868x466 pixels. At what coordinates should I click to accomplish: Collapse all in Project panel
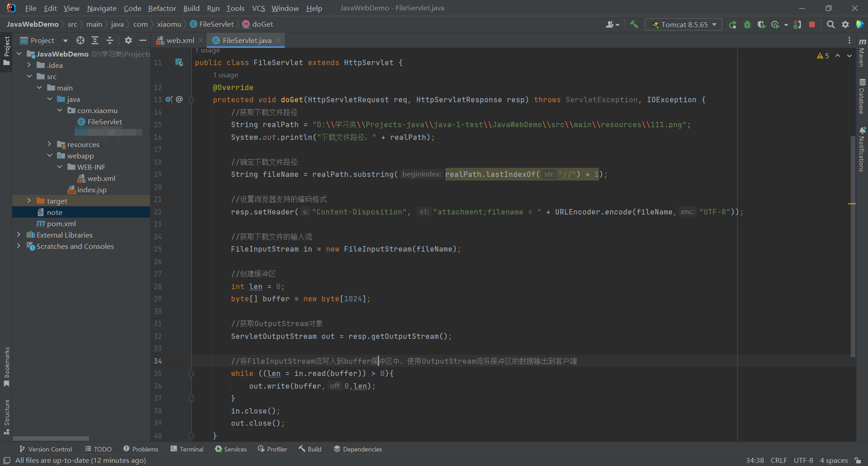[x=110, y=40]
